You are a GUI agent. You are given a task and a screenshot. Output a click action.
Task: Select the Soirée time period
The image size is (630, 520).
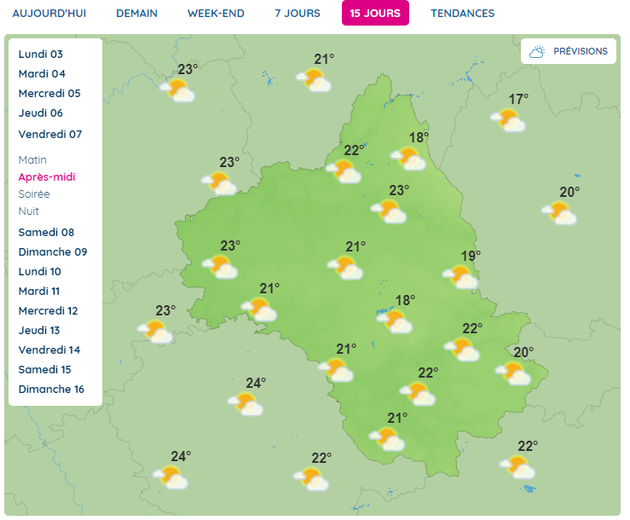(x=33, y=194)
